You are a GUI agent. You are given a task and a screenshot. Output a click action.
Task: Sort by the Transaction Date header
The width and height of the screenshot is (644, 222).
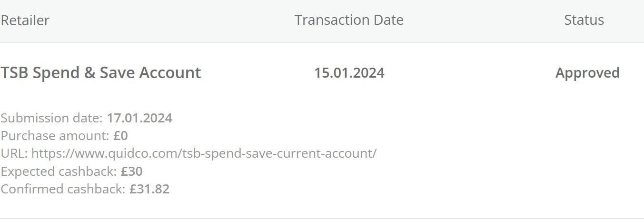[348, 20]
